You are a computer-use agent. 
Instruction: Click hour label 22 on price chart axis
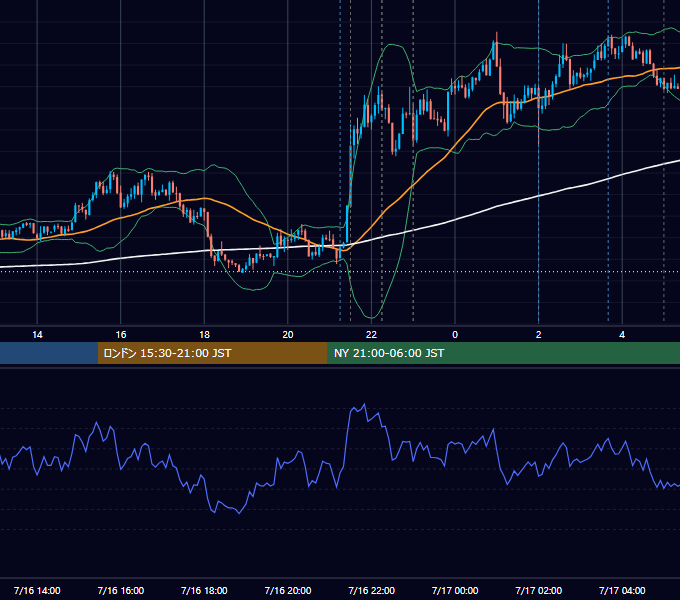click(x=371, y=335)
